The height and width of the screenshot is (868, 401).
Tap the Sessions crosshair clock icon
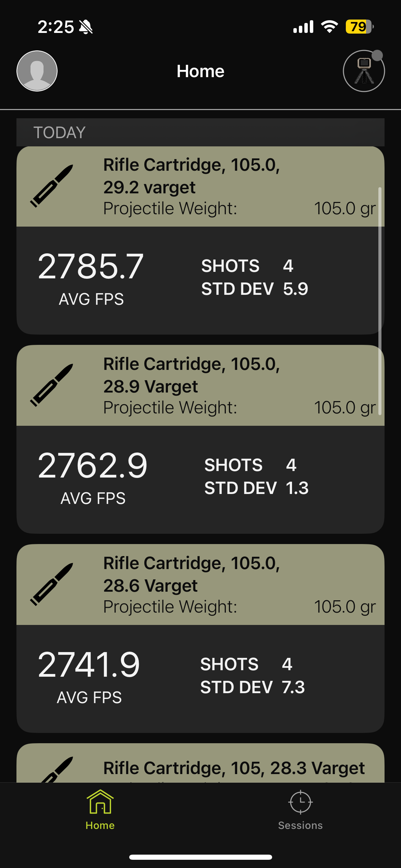[300, 802]
